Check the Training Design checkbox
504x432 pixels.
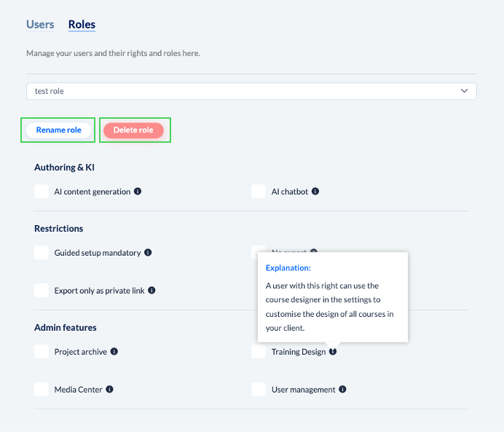259,352
